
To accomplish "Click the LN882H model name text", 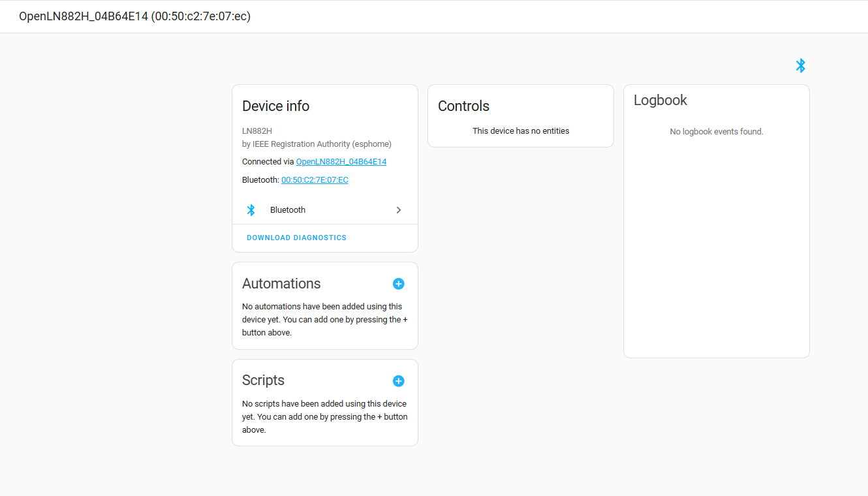I will coord(257,131).
